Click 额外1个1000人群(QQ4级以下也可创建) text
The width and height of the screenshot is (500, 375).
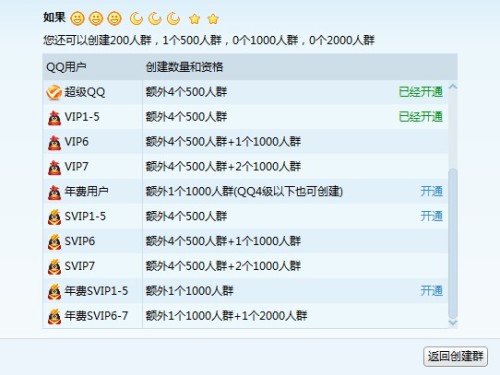pos(244,191)
